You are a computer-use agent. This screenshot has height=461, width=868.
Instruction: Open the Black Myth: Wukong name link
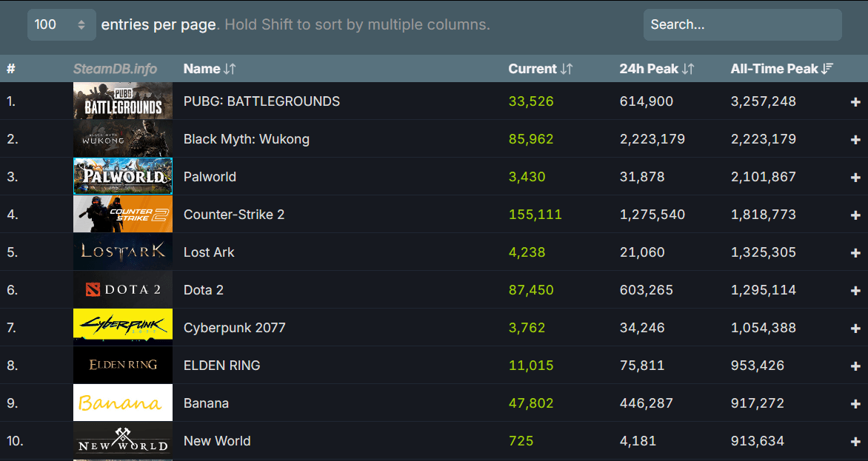click(247, 139)
